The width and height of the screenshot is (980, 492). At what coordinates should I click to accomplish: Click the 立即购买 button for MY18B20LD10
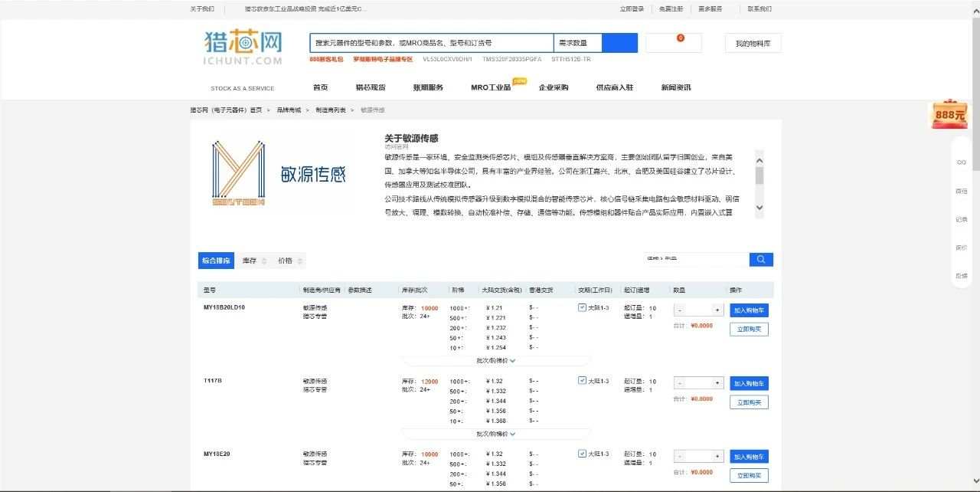(x=749, y=329)
